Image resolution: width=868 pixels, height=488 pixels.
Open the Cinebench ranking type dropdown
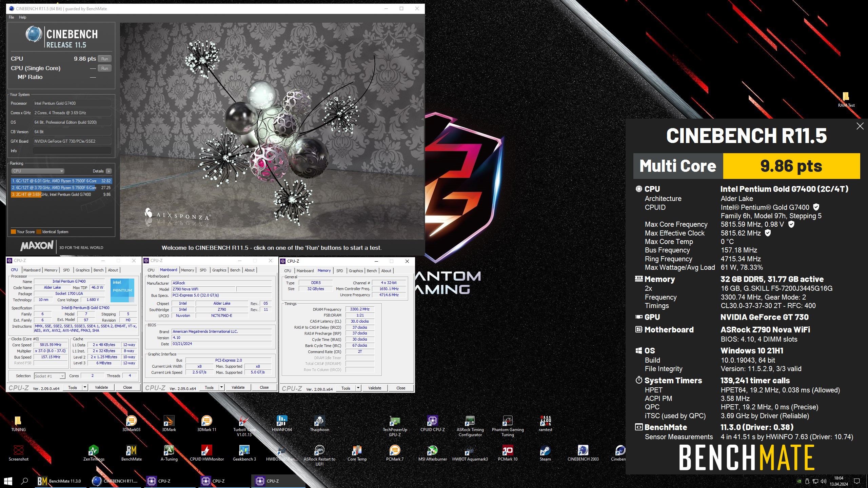(38, 171)
